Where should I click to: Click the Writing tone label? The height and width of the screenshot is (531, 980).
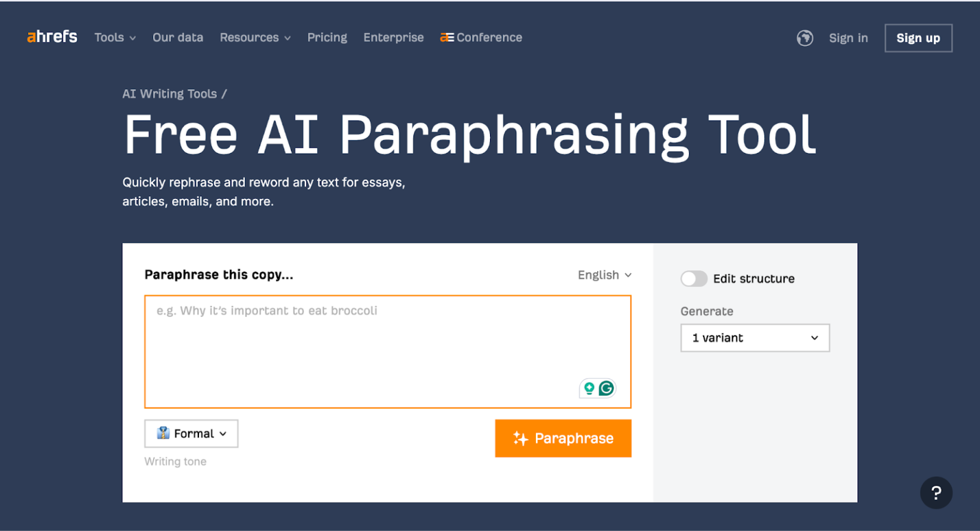click(175, 462)
